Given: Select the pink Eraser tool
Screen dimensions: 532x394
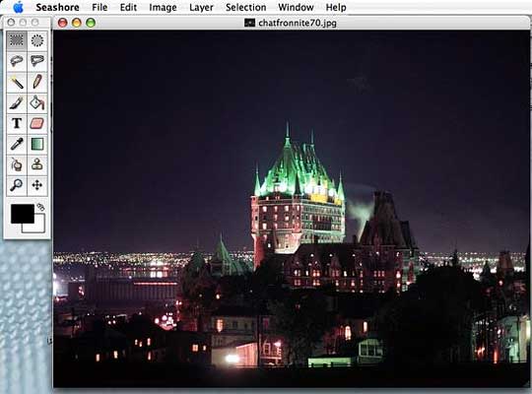Looking at the screenshot, I should [37, 123].
